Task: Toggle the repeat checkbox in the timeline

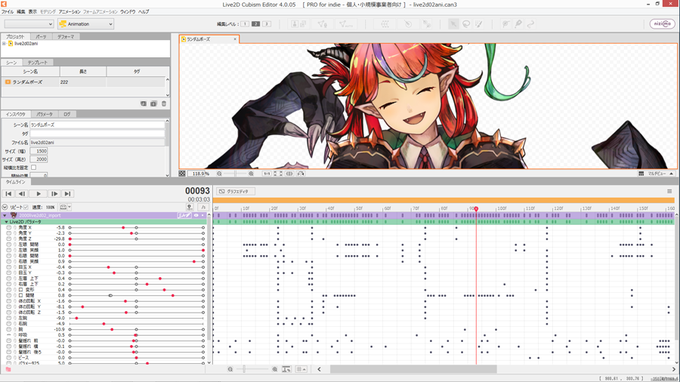Action: tap(26, 207)
